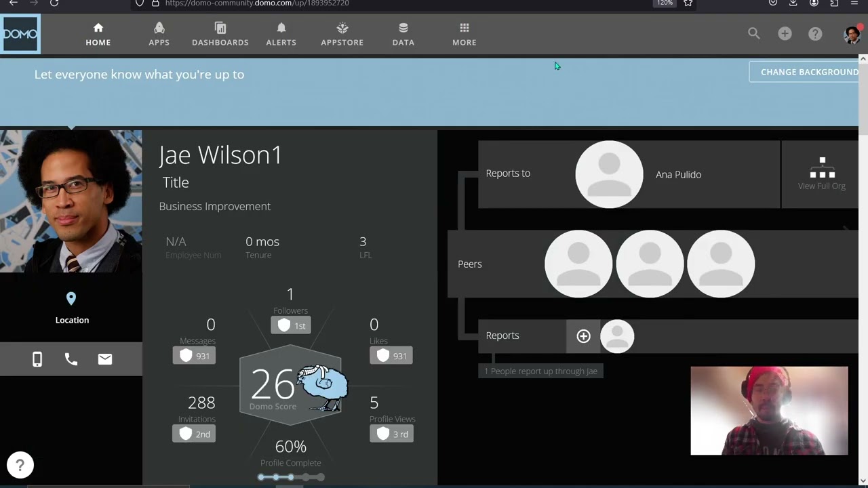Click the Profile Views count '5'
868x488 pixels.
374,403
